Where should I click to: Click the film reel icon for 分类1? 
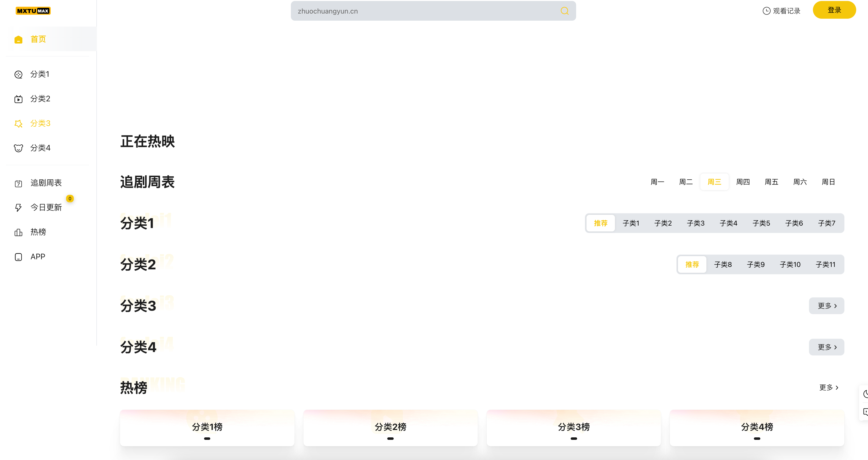tap(18, 75)
